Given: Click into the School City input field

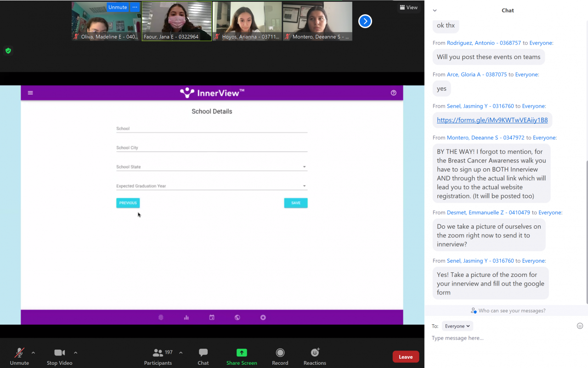Looking at the screenshot, I should 212,148.
